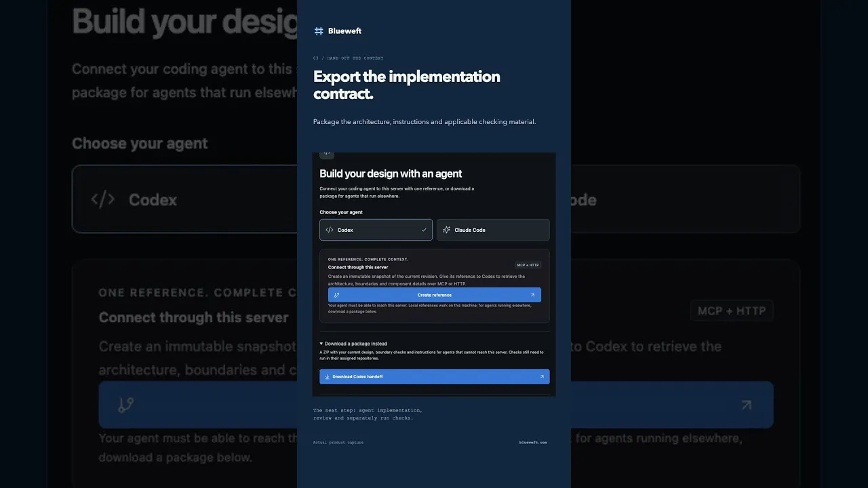Click 'Package the architecture, instructions' description text
The image size is (868, 488).
pyautogui.click(x=425, y=122)
